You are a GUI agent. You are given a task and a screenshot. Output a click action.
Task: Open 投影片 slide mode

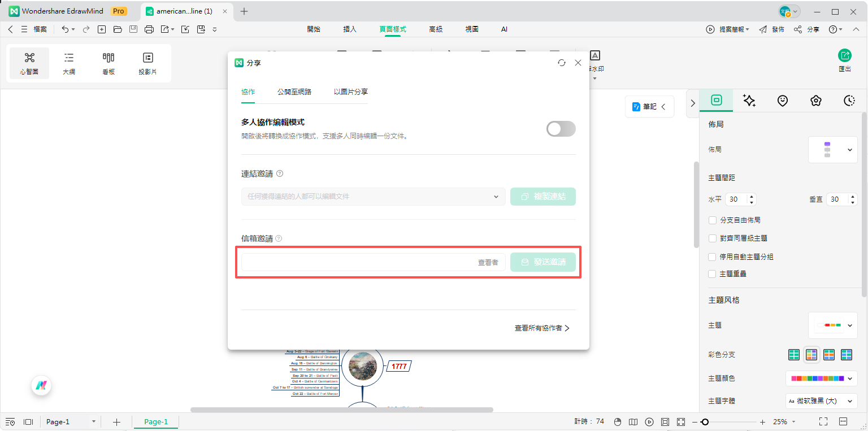(x=147, y=63)
